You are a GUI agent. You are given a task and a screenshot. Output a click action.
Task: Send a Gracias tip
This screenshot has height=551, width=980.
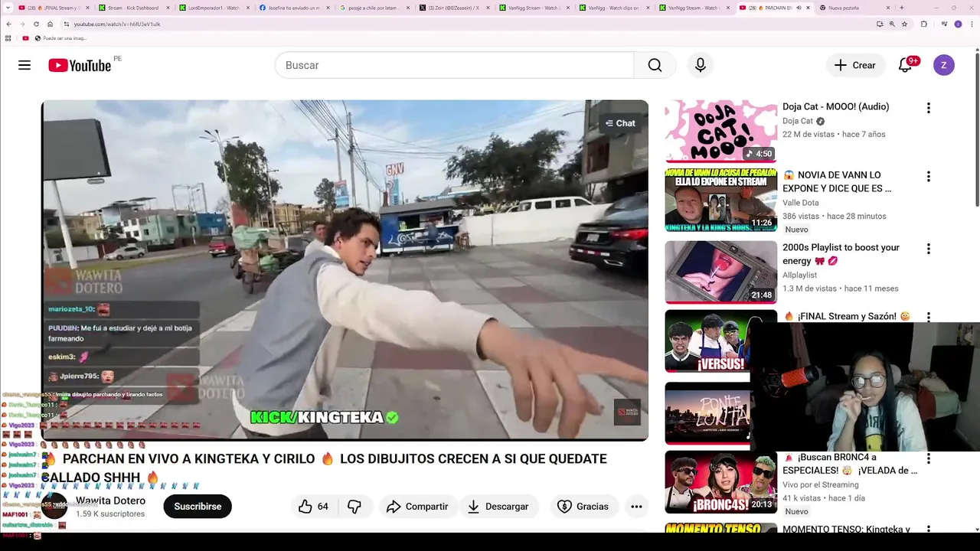click(x=583, y=507)
